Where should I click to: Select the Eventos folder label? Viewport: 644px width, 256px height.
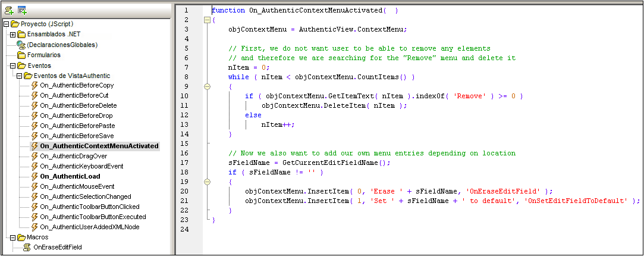pyautogui.click(x=39, y=65)
